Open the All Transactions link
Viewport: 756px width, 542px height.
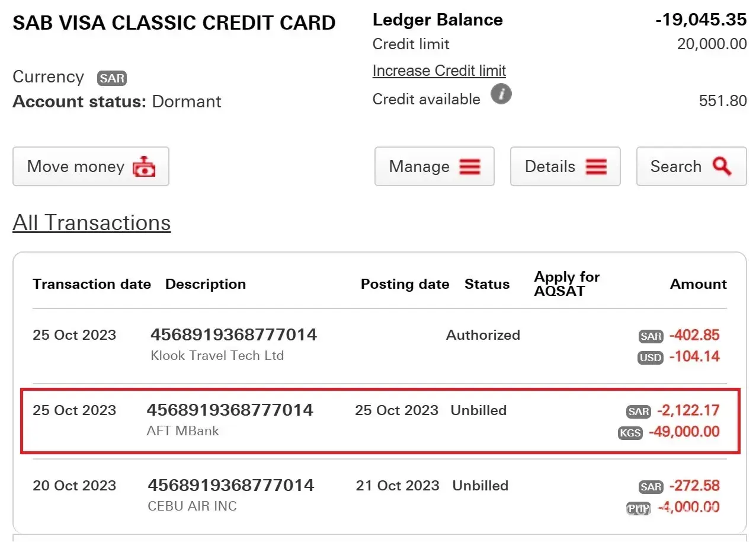(x=92, y=222)
